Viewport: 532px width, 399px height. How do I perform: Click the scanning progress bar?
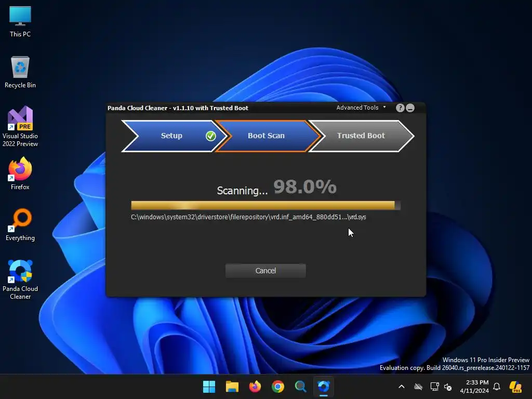[x=265, y=205]
